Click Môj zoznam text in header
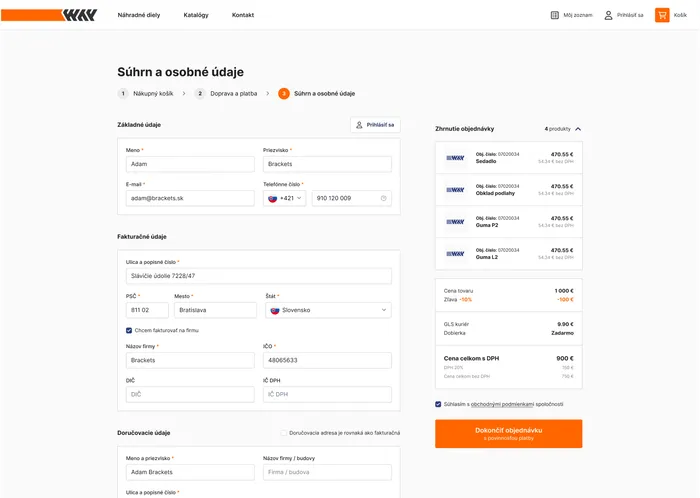The image size is (700, 498). pos(578,15)
